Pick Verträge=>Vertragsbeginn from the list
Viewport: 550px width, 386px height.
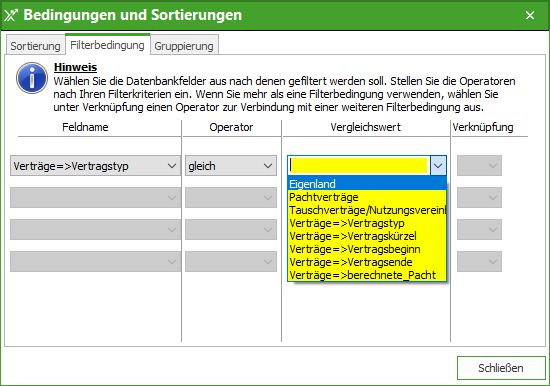pos(367,249)
